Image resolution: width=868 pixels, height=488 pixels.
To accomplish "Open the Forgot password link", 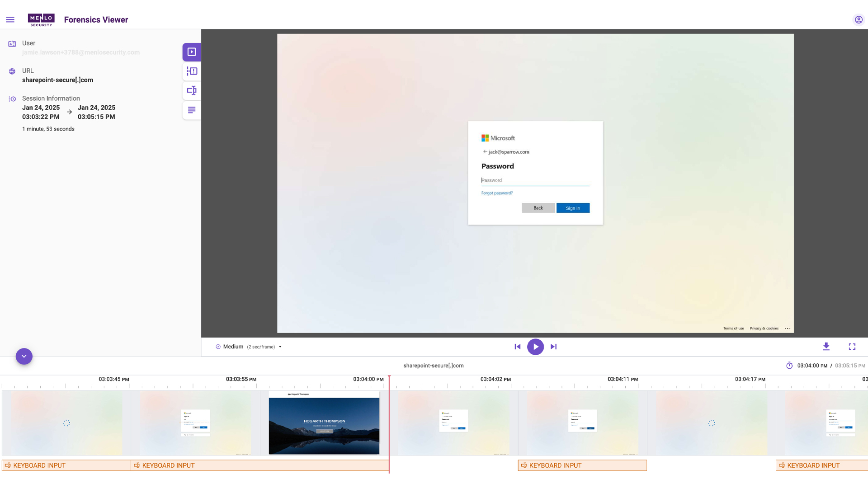I will click(496, 193).
